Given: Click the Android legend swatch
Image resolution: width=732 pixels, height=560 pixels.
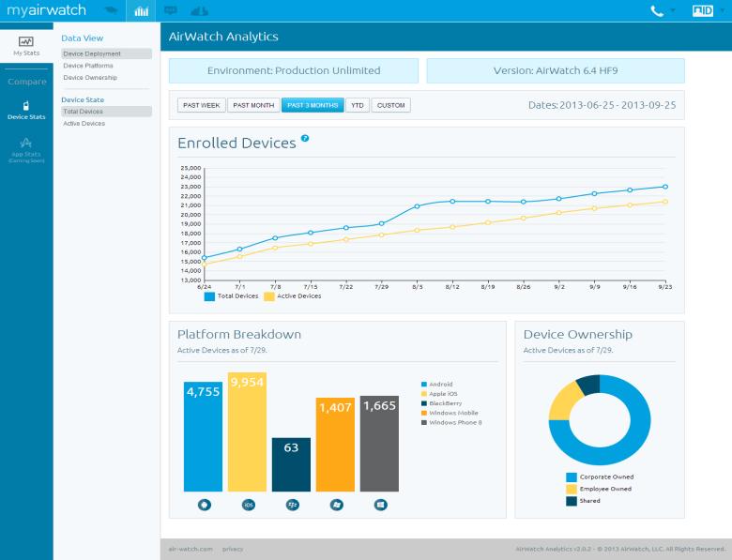Looking at the screenshot, I should coord(424,385).
